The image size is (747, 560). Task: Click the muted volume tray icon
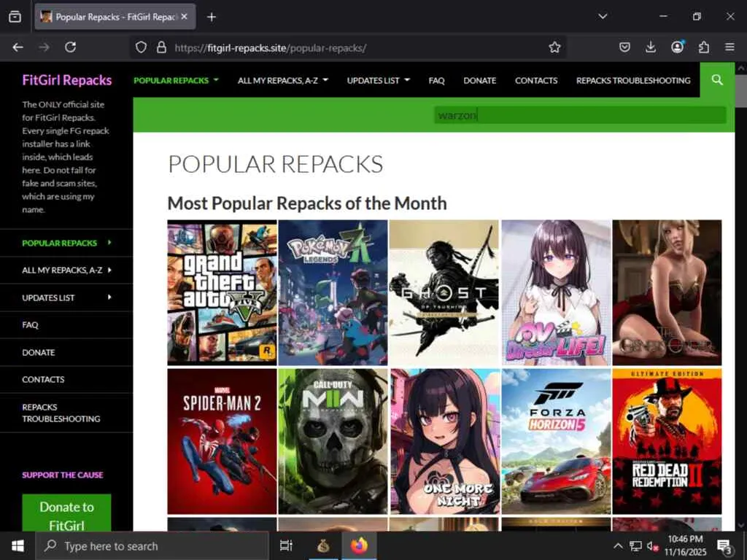[652, 546]
